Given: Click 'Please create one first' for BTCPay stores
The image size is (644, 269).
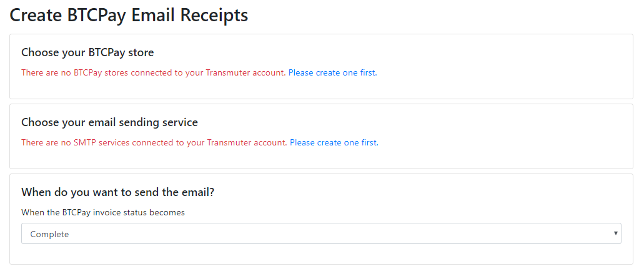Looking at the screenshot, I should point(333,73).
